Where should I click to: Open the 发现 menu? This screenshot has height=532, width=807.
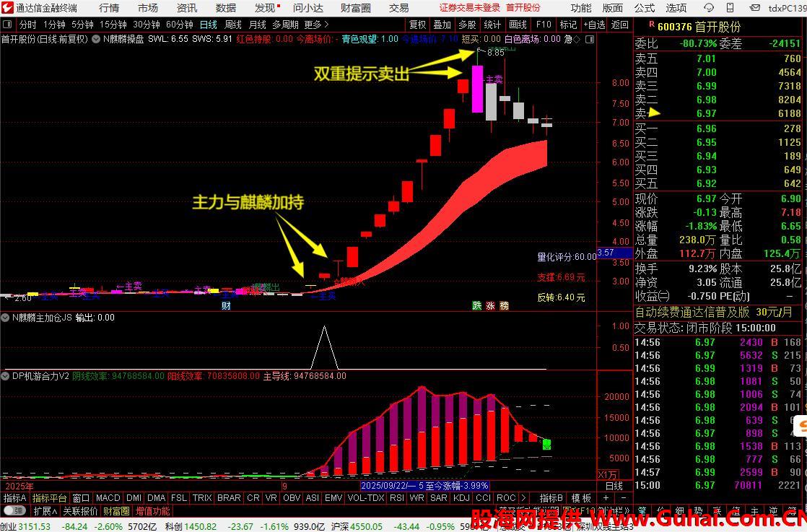pyautogui.click(x=265, y=8)
